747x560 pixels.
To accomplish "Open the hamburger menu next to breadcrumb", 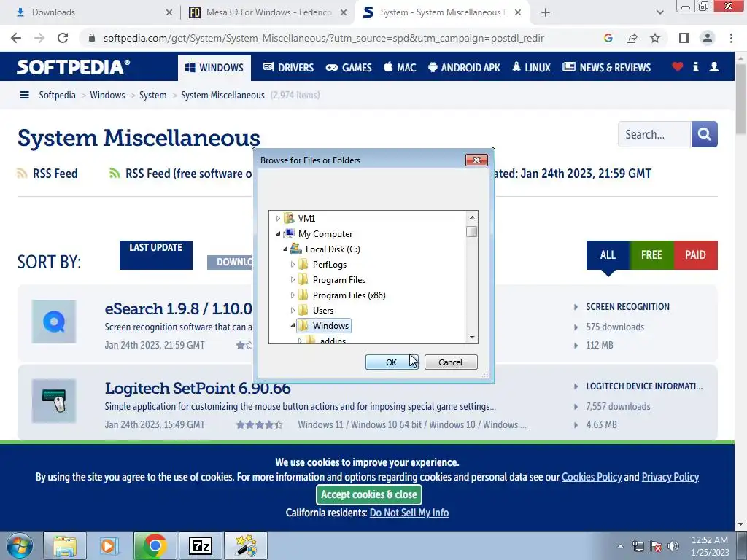I will point(24,96).
